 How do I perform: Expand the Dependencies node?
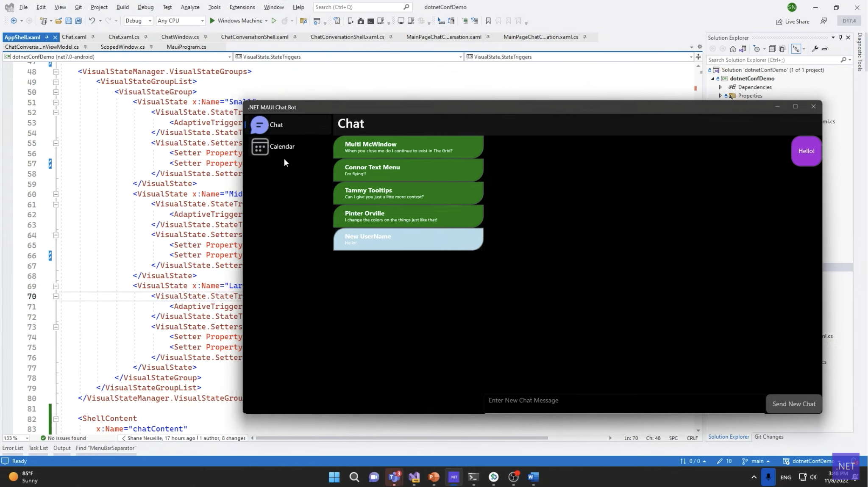720,87
